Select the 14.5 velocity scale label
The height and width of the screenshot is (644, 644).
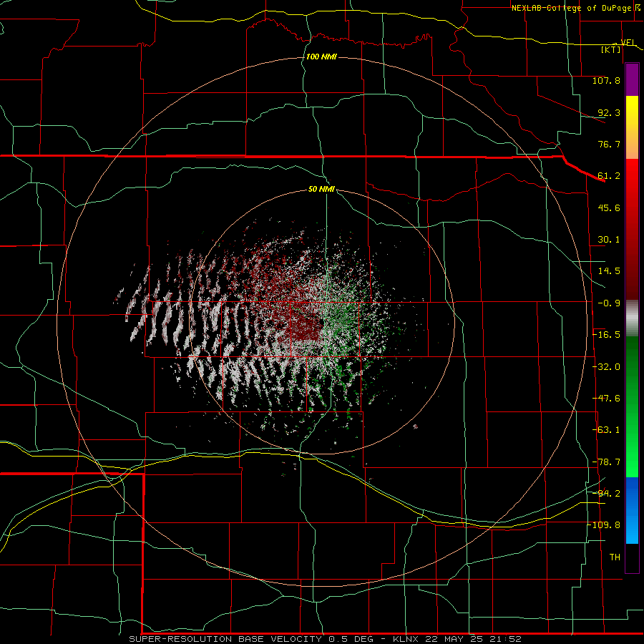tap(609, 271)
